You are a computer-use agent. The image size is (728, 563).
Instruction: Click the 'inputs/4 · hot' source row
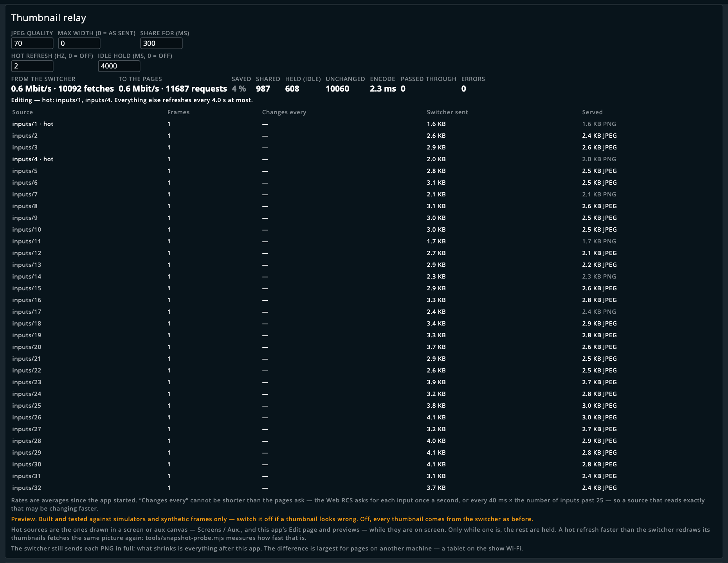pos(364,159)
